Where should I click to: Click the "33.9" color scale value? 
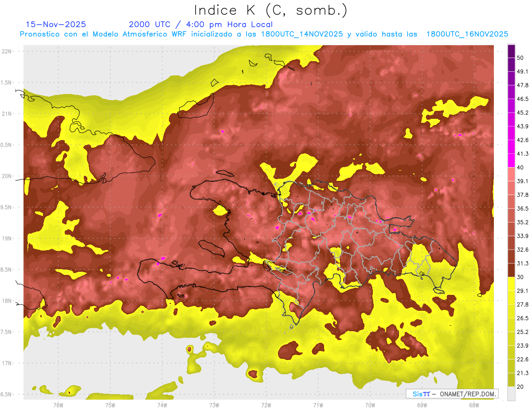pos(523,236)
